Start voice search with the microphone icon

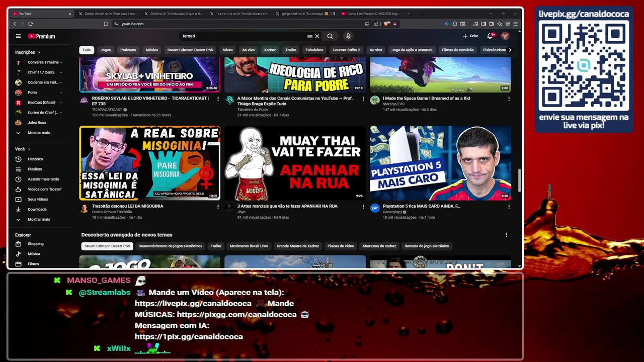pyautogui.click(x=348, y=36)
